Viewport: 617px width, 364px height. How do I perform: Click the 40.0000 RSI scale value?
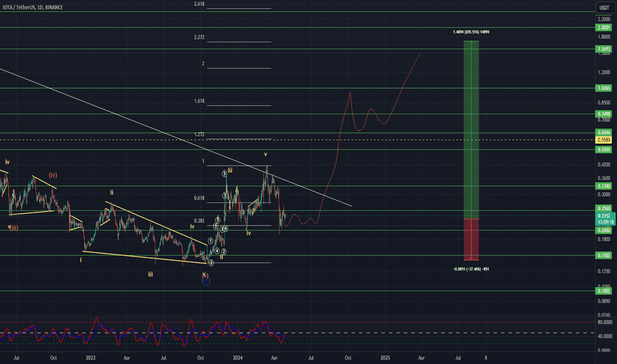pos(604,336)
